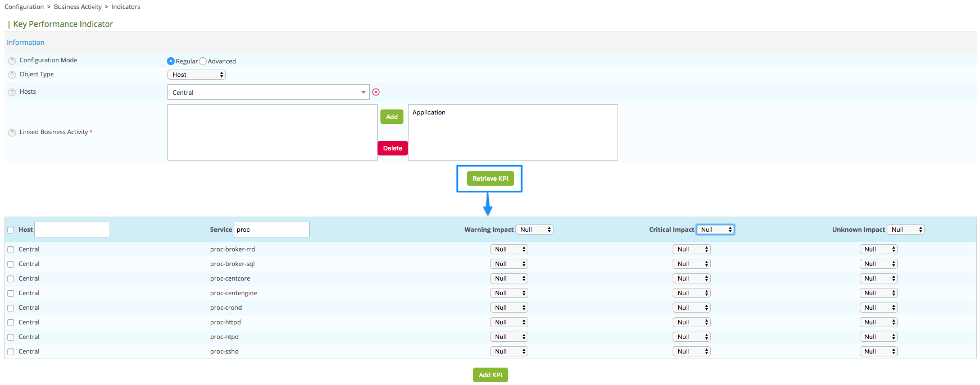
Task: Click help icon for Linked Business Activity
Action: [x=12, y=132]
